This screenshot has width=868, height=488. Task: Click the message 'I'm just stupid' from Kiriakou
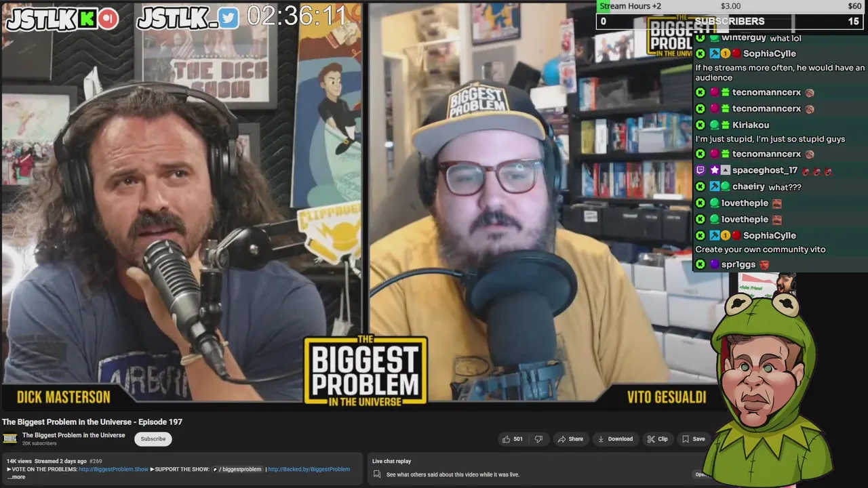[770, 139]
